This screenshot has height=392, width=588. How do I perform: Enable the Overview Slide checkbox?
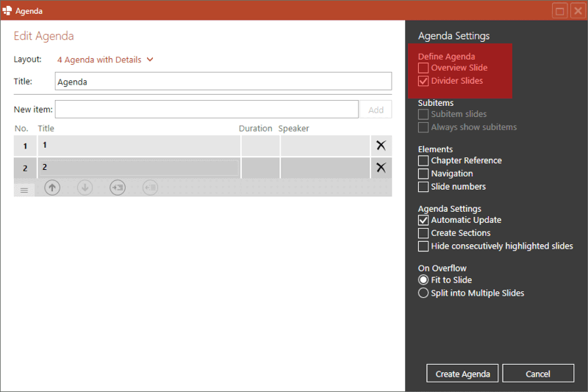tap(423, 68)
